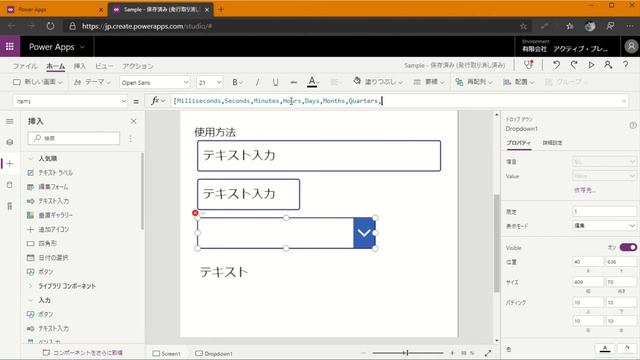This screenshot has width=640, height=360.
Task: Open the fx function dropdown
Action: click(x=158, y=101)
